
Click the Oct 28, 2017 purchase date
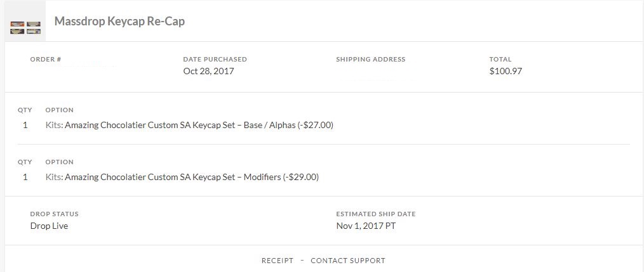[x=209, y=72]
